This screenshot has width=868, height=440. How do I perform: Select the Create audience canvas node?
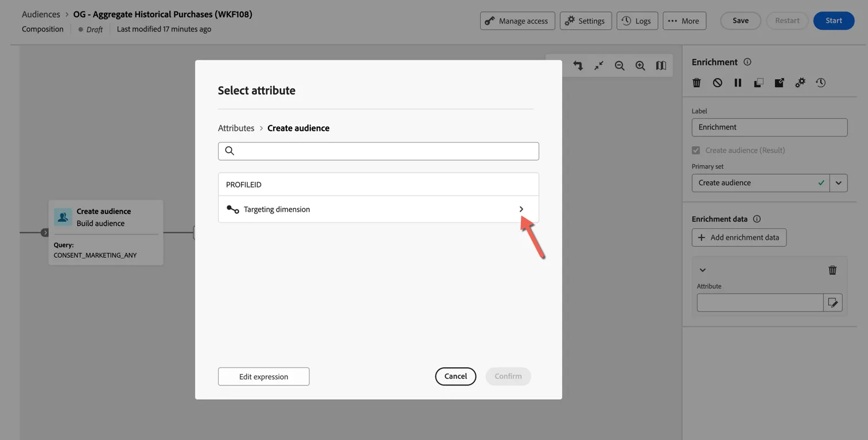point(106,232)
